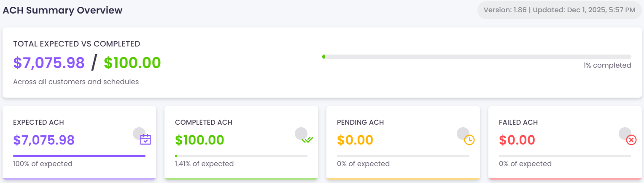Click the "1% completed" label
The height and width of the screenshot is (183, 644).
tap(607, 66)
